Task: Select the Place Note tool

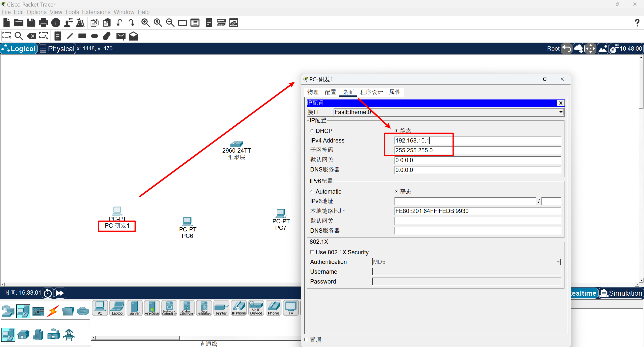Action: (x=58, y=36)
